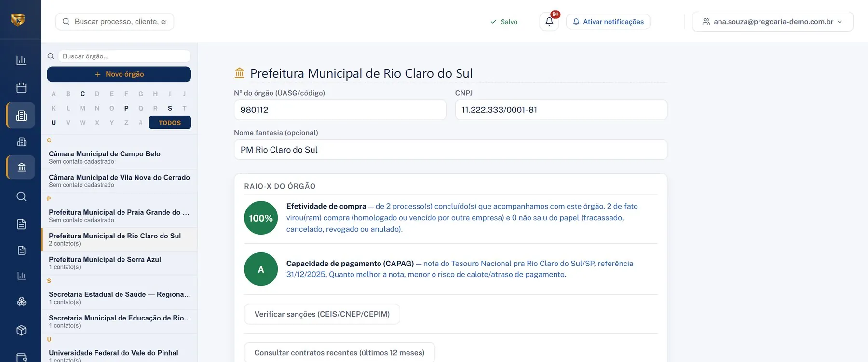Click Verificar sanções (CEIS/CNEP/CEPIM) button
The width and height of the screenshot is (868, 362).
pos(322,314)
